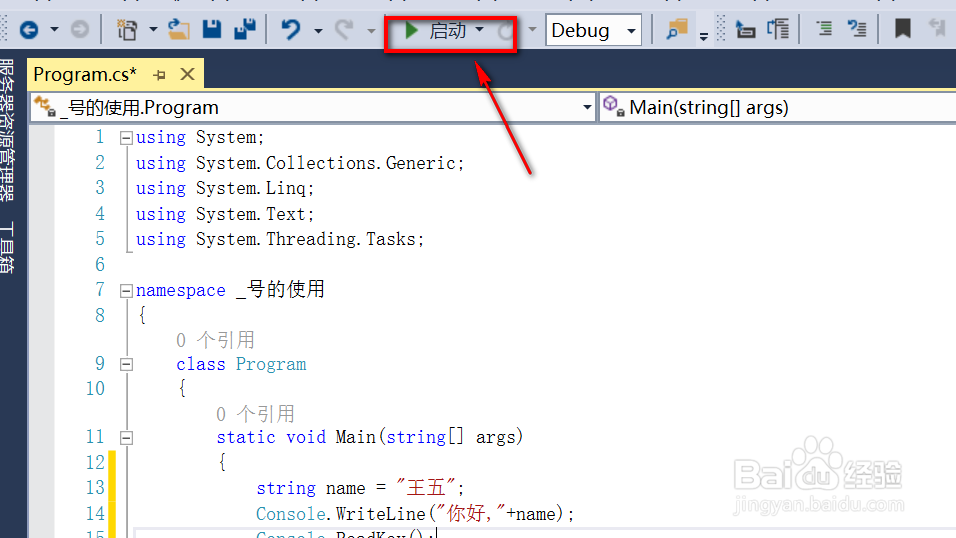Toggle a bookmark on current line

[902, 29]
